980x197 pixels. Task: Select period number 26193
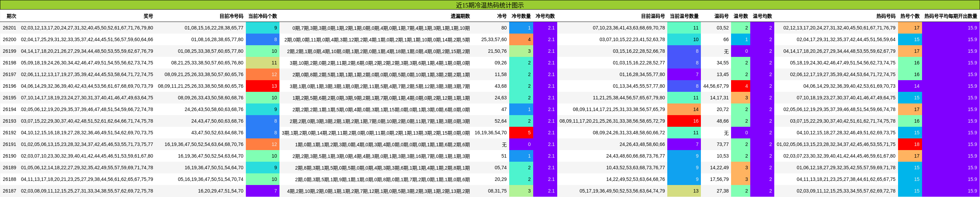pos(10,121)
